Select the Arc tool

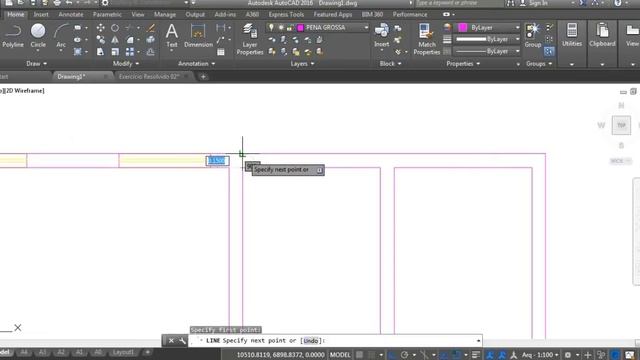61,36
